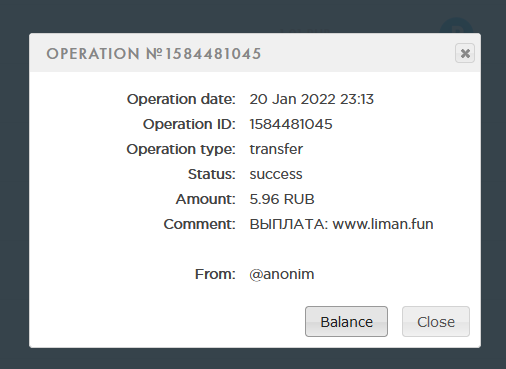Image resolution: width=506 pixels, height=369 pixels.
Task: Open the Balance button
Action: click(x=346, y=322)
